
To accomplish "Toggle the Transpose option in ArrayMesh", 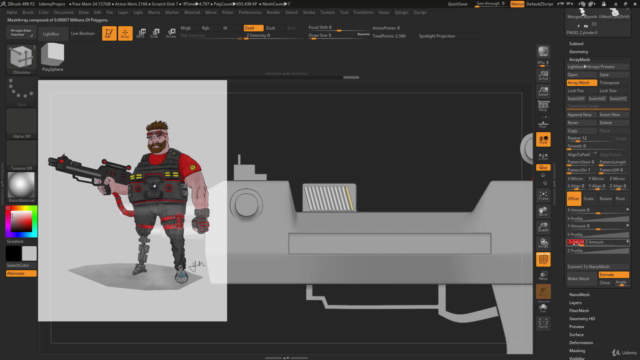I will (x=613, y=82).
